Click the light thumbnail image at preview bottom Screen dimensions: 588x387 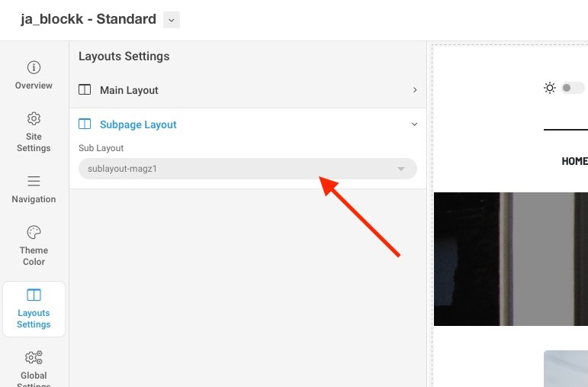pyautogui.click(x=566, y=369)
